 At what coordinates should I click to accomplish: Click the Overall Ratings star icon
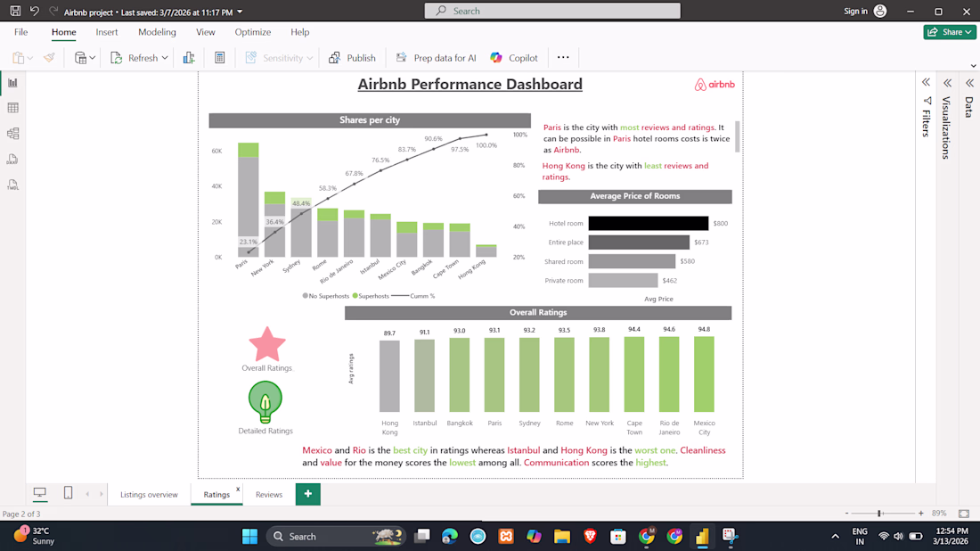267,344
